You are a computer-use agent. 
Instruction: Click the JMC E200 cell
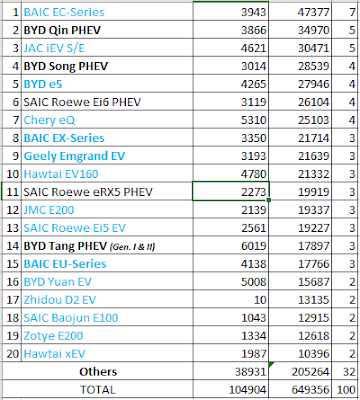point(107,210)
